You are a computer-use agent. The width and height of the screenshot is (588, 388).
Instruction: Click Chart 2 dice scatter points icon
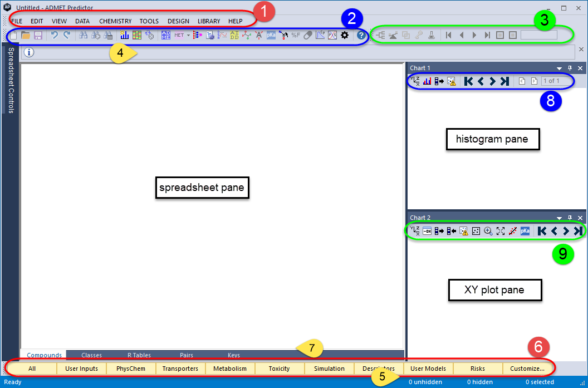coord(476,231)
